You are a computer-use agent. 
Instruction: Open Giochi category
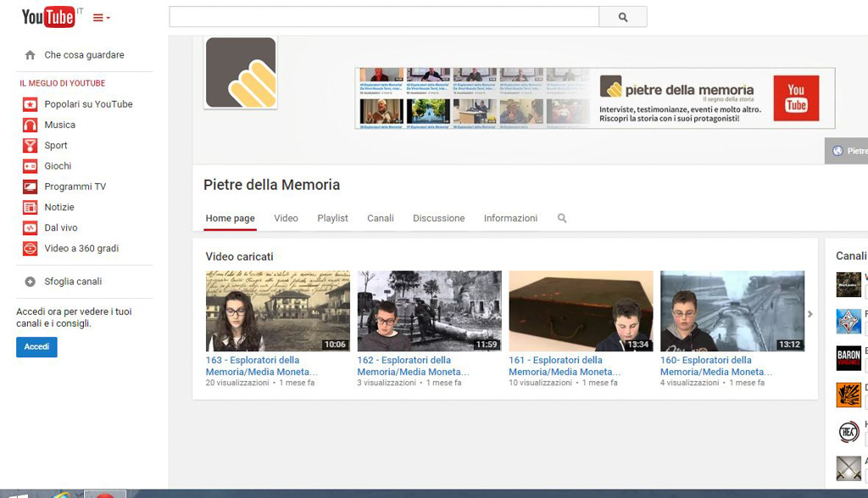pos(58,166)
